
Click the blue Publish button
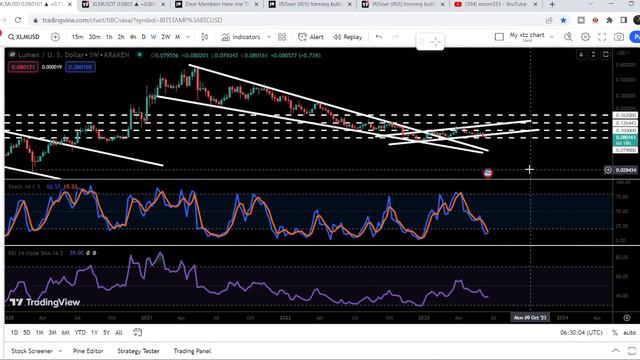pyautogui.click(x=635, y=37)
